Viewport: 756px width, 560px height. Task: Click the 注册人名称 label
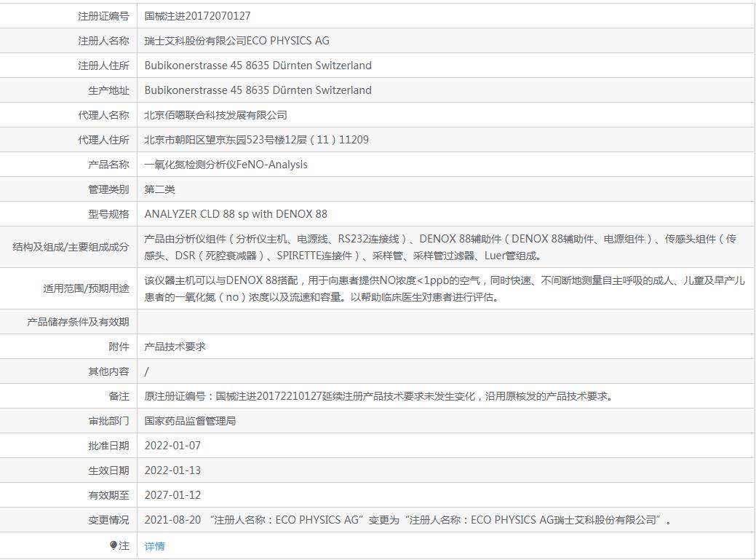103,41
